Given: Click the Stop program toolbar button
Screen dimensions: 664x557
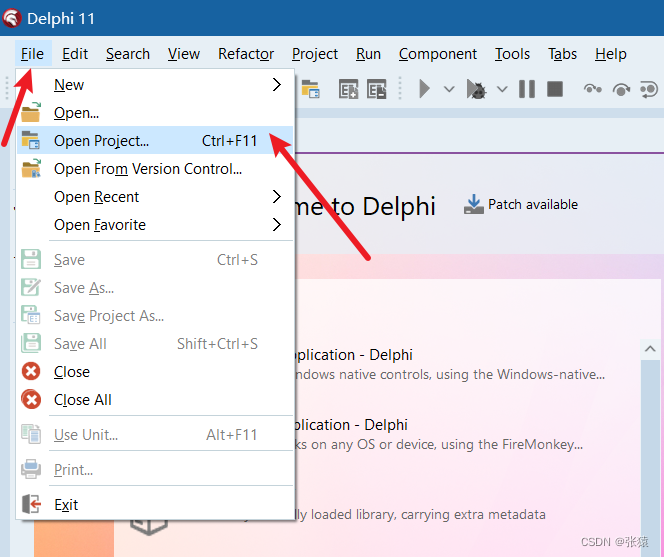Looking at the screenshot, I should tap(555, 89).
